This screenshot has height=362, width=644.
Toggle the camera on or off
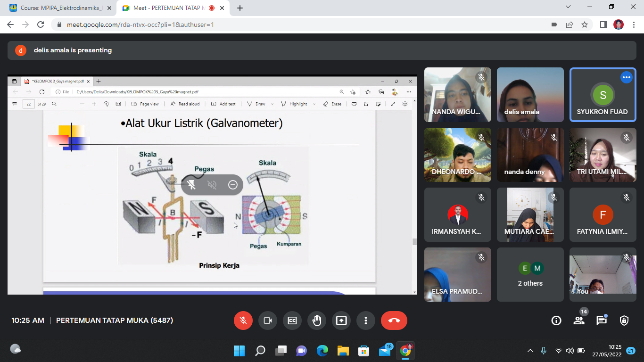point(268,321)
